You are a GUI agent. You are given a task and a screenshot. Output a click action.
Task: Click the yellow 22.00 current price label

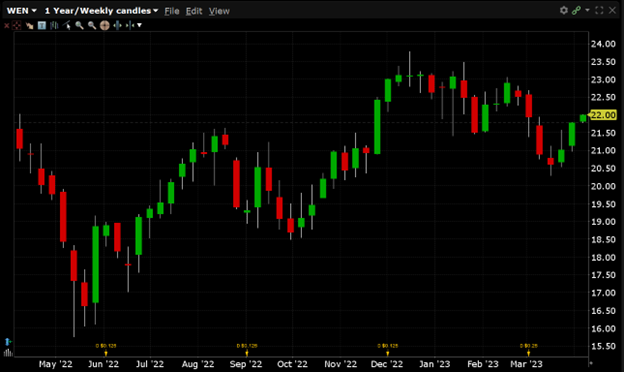(x=603, y=115)
